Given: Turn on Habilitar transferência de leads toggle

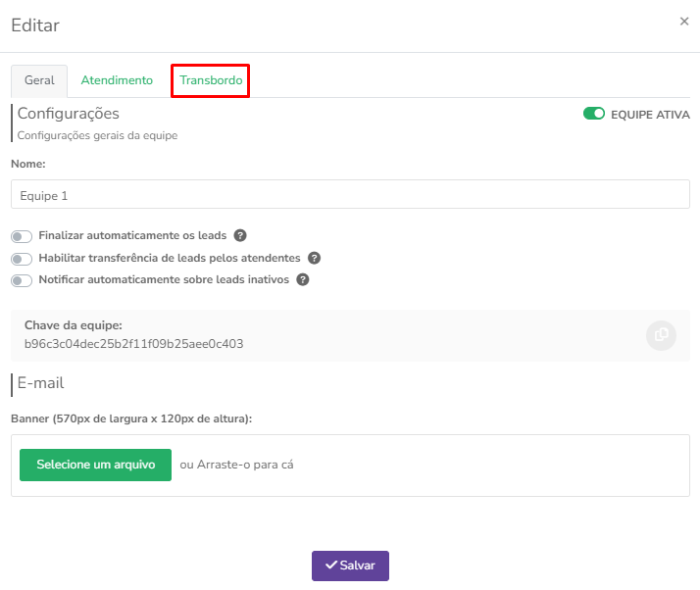Looking at the screenshot, I should pyautogui.click(x=21, y=259).
